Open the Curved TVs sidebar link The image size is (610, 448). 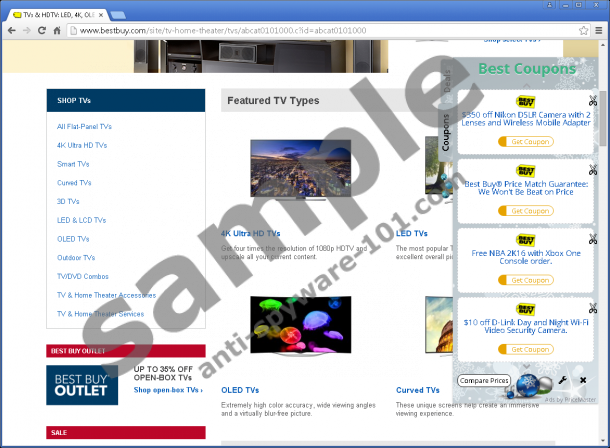74,183
